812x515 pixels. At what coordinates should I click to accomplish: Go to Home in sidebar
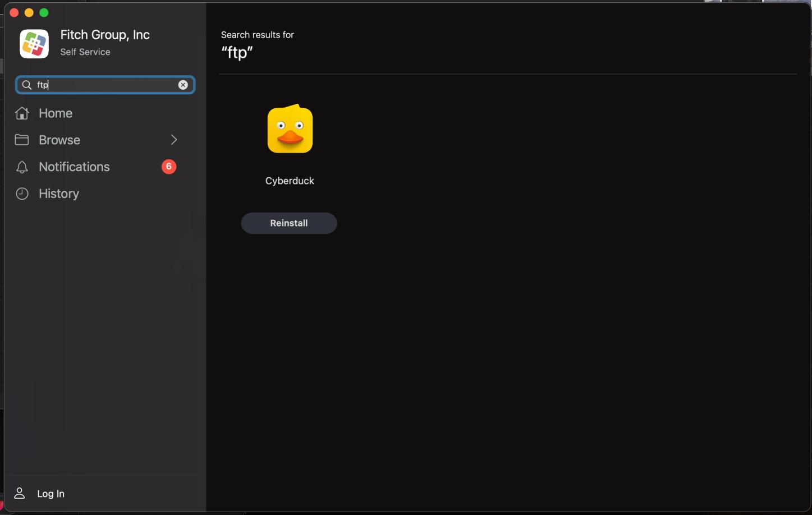[55, 113]
